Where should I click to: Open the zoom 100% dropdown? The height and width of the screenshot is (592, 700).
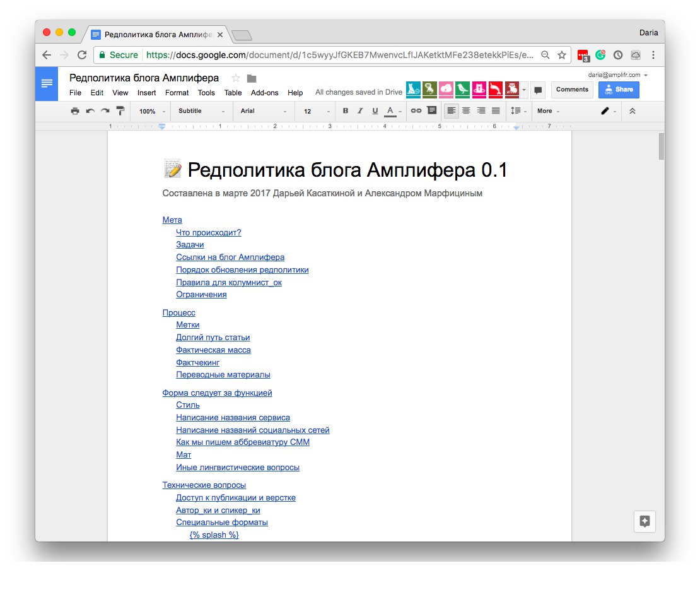click(x=152, y=111)
